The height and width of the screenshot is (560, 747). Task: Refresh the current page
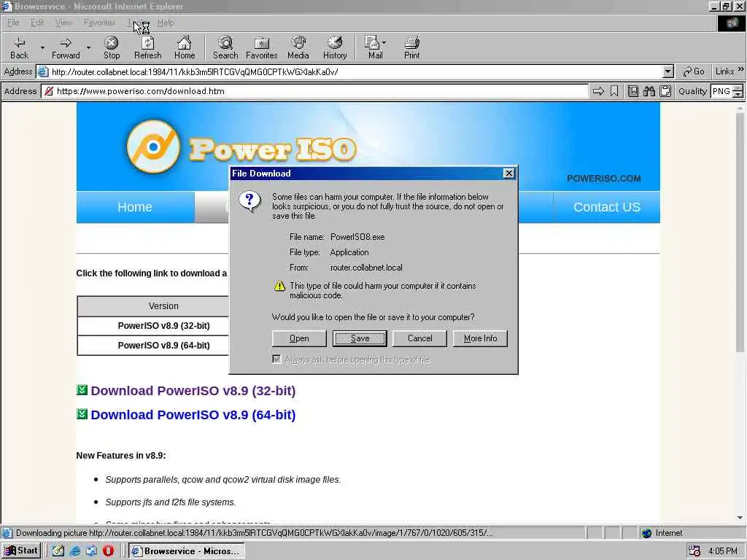click(147, 47)
